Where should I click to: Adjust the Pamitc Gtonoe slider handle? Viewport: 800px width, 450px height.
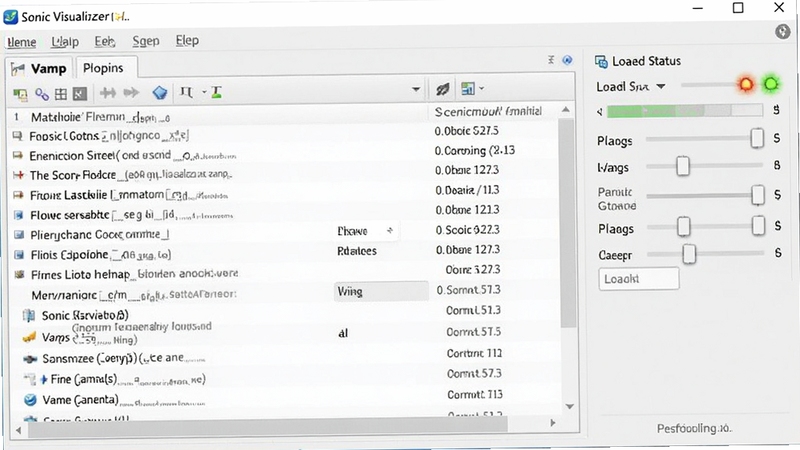tap(758, 195)
